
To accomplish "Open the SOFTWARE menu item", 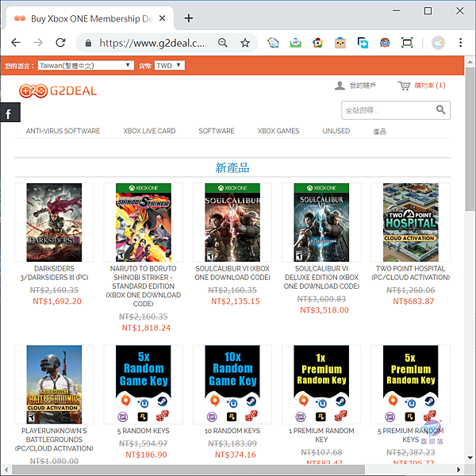I will (x=217, y=131).
